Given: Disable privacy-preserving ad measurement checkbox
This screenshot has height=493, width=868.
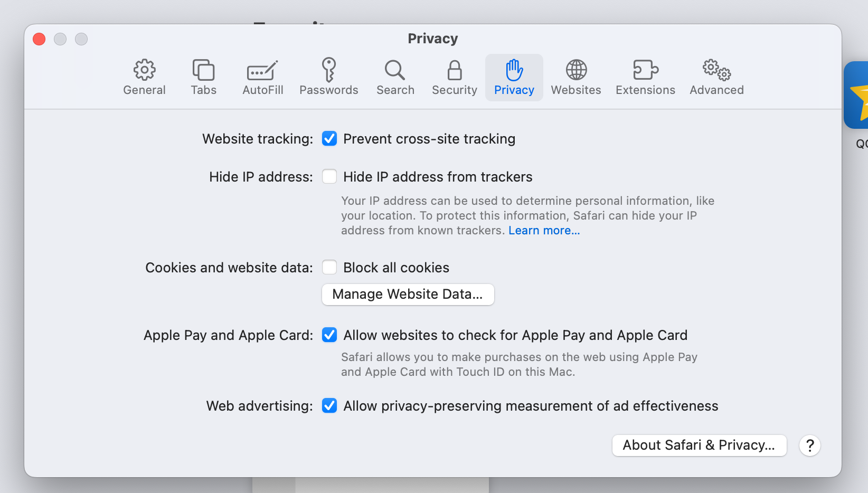Looking at the screenshot, I should 329,406.
